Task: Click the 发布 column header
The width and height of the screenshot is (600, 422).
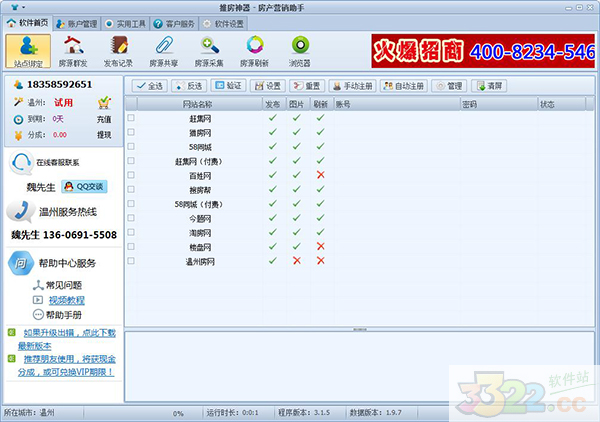Action: coord(274,104)
